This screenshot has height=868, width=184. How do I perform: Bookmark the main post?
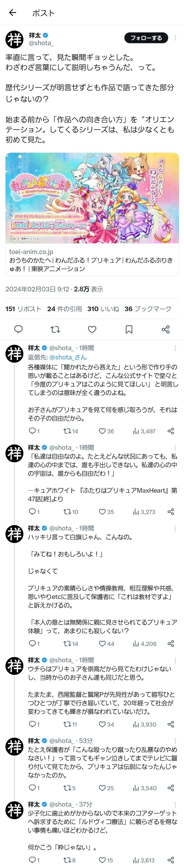pyautogui.click(x=129, y=329)
